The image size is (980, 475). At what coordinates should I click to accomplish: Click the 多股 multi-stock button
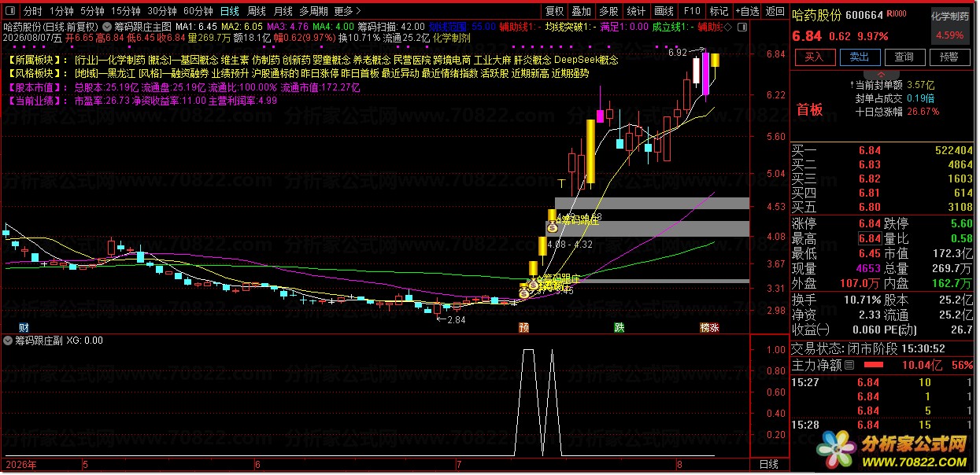(608, 12)
